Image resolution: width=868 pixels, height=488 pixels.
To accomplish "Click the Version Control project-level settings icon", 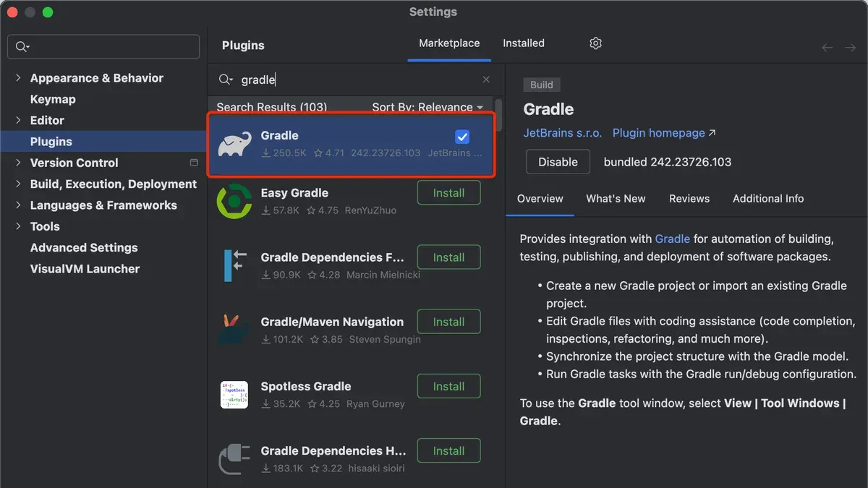I will point(194,163).
